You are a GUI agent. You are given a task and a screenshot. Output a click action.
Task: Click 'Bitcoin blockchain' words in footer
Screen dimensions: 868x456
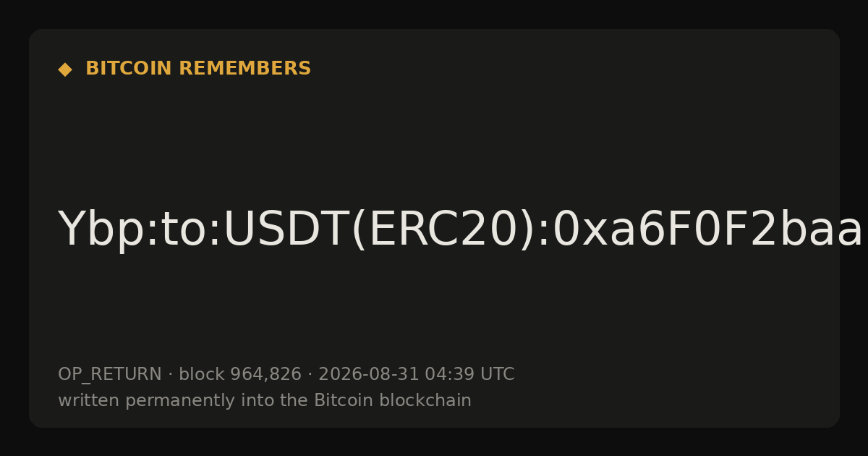point(393,400)
